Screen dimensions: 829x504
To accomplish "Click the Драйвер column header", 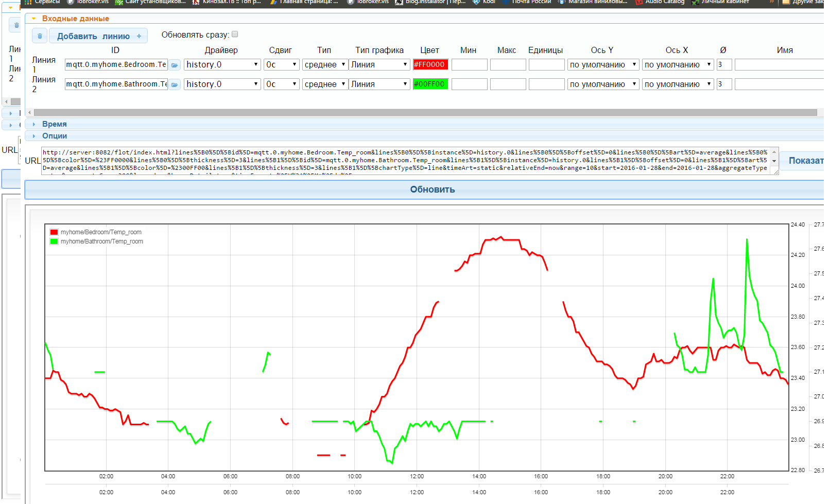I will tap(221, 50).
